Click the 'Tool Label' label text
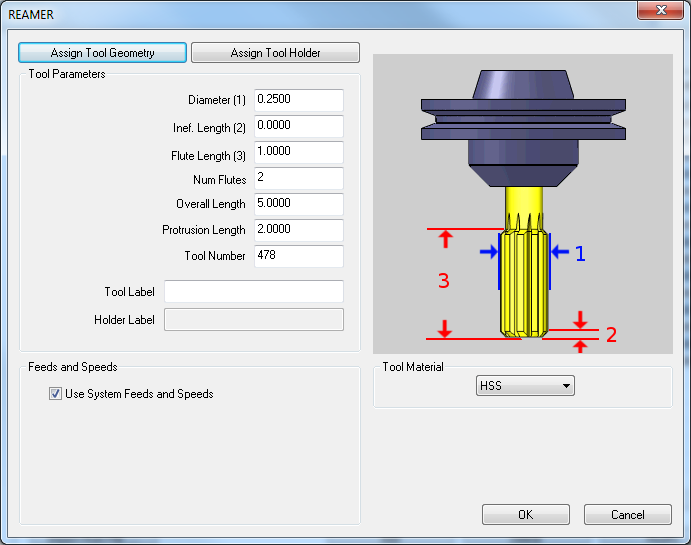The image size is (691, 545). [x=130, y=292]
